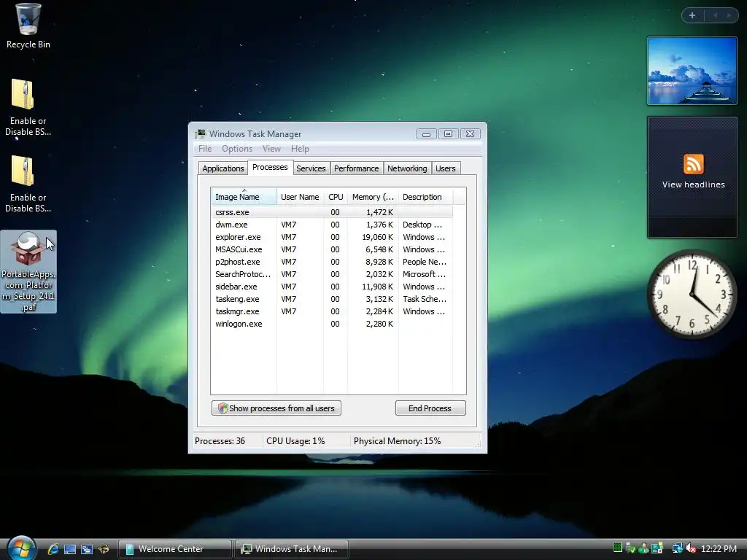Image resolution: width=747 pixels, height=560 pixels.
Task: Click the sidebar previous page arrow
Action: (715, 15)
